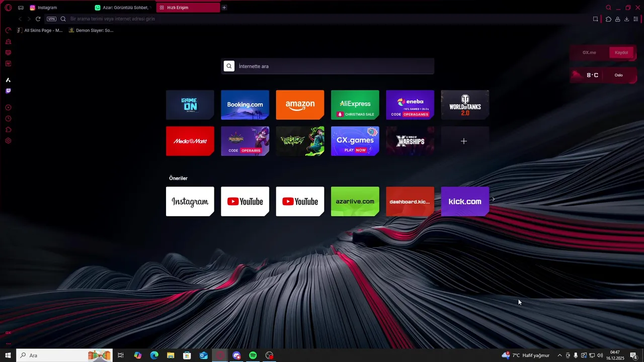This screenshot has width=644, height=362.
Task: Open the Easy Setup sliders icon
Action: pyautogui.click(x=636, y=19)
